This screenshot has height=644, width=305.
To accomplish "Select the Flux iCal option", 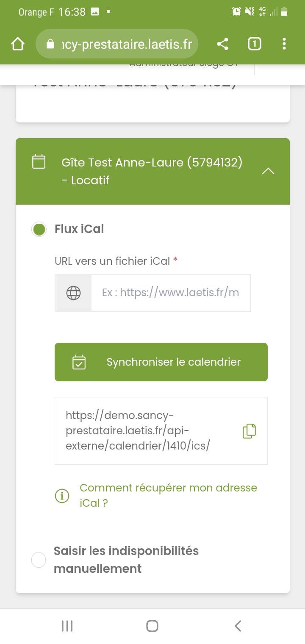I will coord(39,229).
